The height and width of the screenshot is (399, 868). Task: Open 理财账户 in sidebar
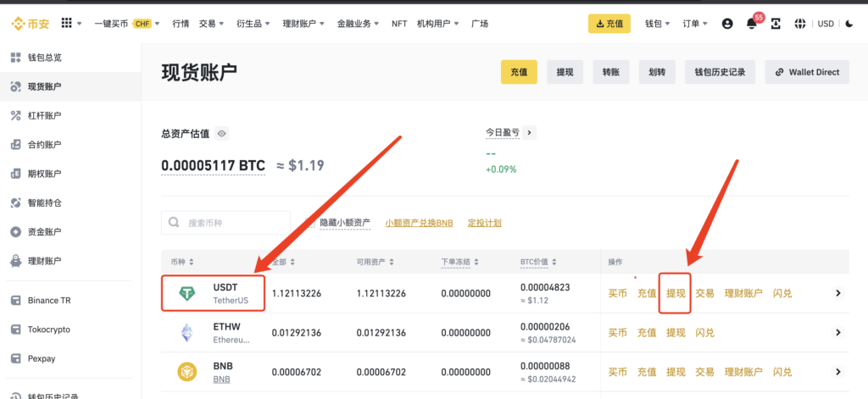(x=70, y=261)
